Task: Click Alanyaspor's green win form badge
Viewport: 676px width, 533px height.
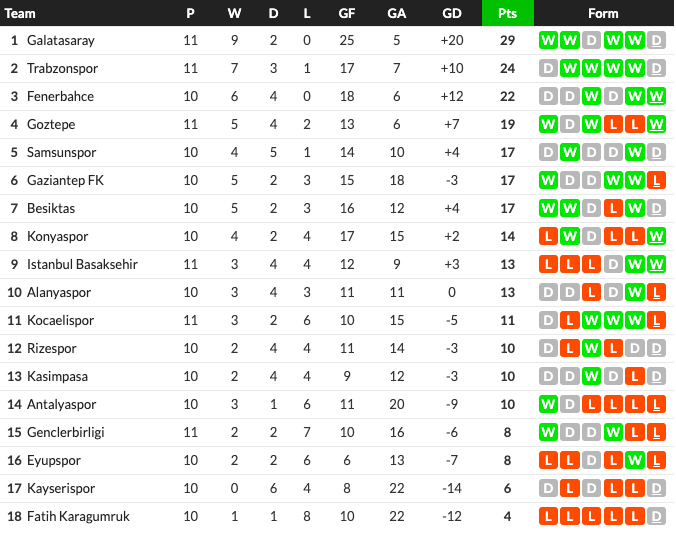Action: (x=635, y=293)
